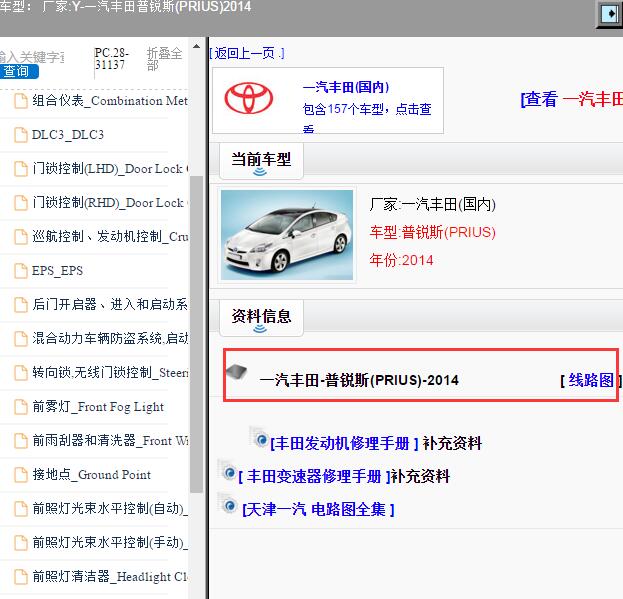The height and width of the screenshot is (599, 623).
Task: Open the 丰田变速器修理手册 link
Action: pyautogui.click(x=314, y=476)
